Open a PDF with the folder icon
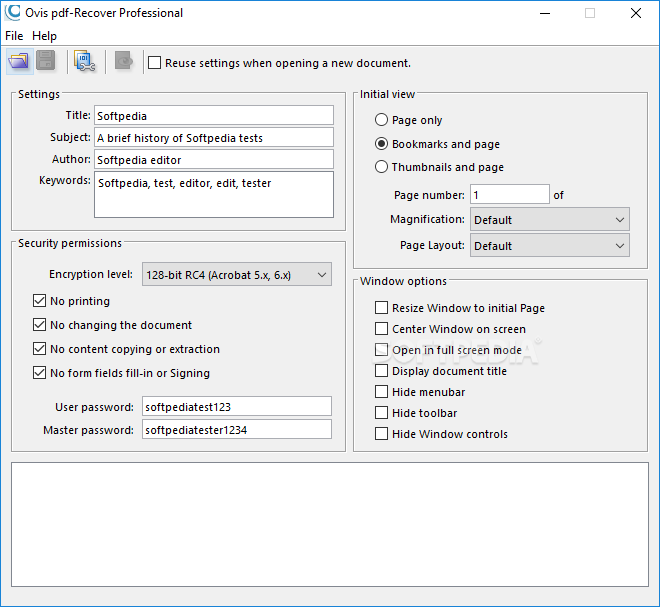Screen dimensions: 660x607 point(19,61)
